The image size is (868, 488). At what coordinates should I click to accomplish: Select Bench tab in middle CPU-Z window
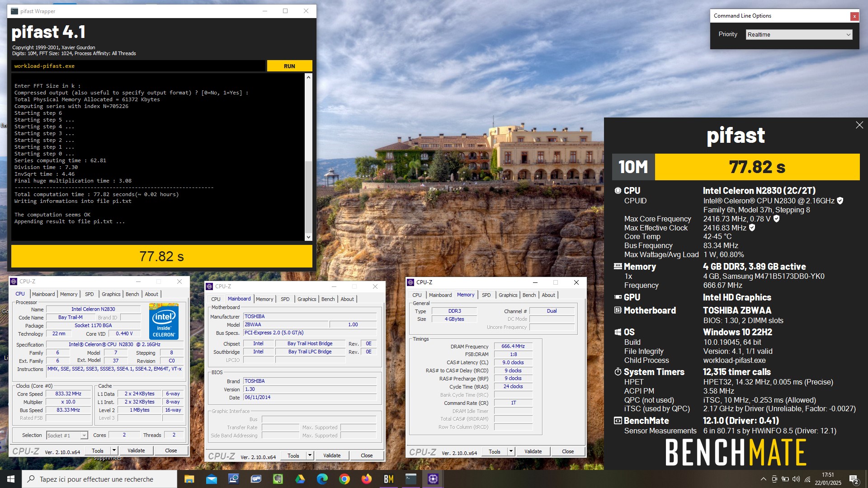click(328, 299)
